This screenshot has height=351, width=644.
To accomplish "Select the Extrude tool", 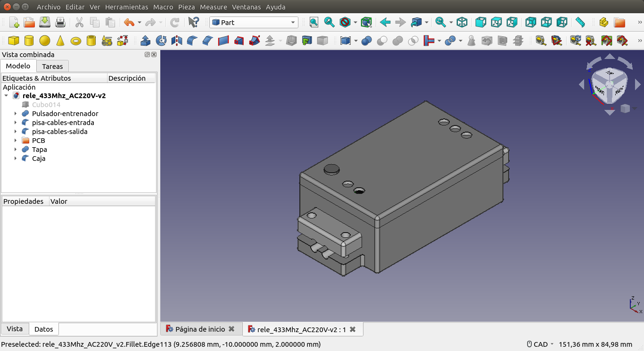I will pos(146,41).
